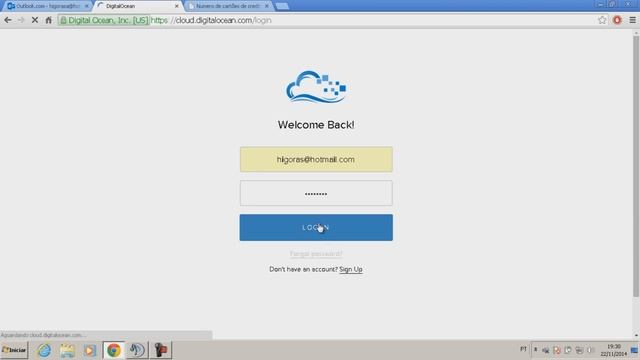640x360 pixels.
Task: Click the Welcome Back! heading
Action: (316, 125)
